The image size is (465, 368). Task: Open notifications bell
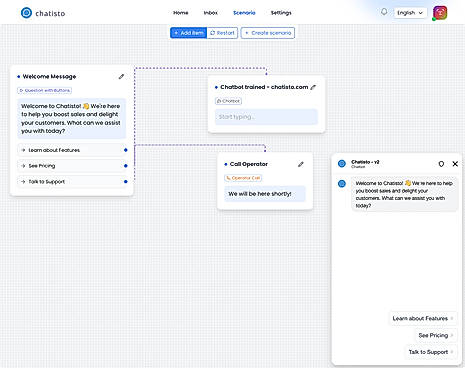click(384, 12)
